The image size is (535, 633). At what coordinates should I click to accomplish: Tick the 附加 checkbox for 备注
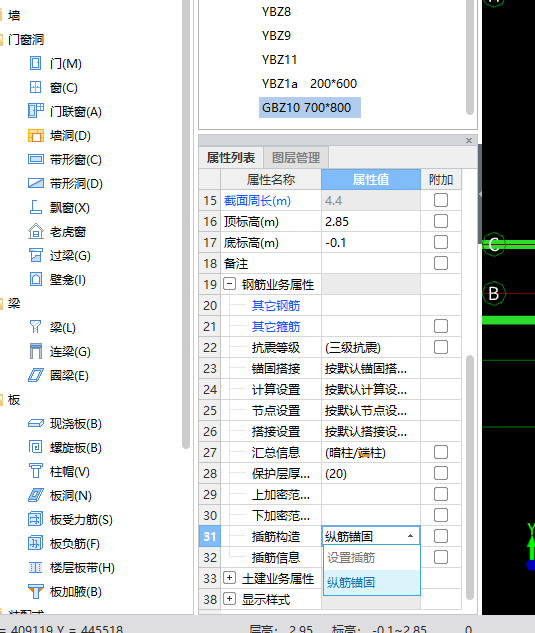[x=441, y=263]
